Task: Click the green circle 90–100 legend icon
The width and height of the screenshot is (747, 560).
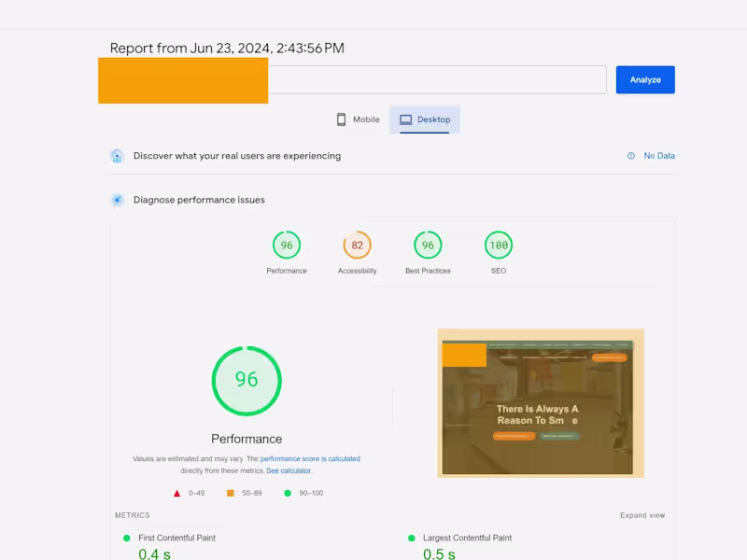Action: tap(288, 493)
